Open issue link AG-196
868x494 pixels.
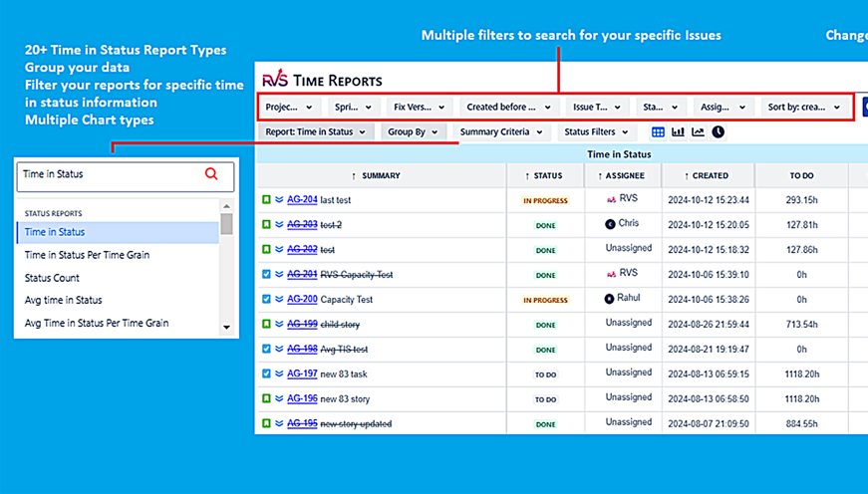point(302,398)
